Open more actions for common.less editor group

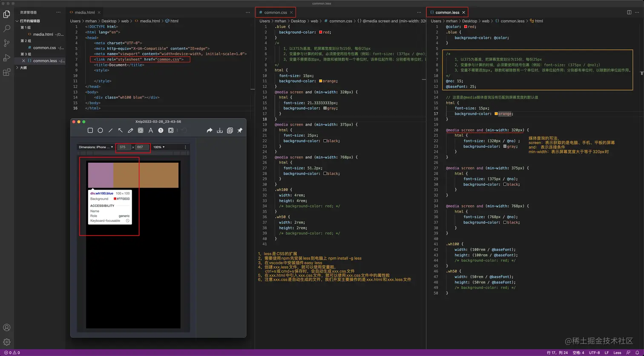pos(638,12)
